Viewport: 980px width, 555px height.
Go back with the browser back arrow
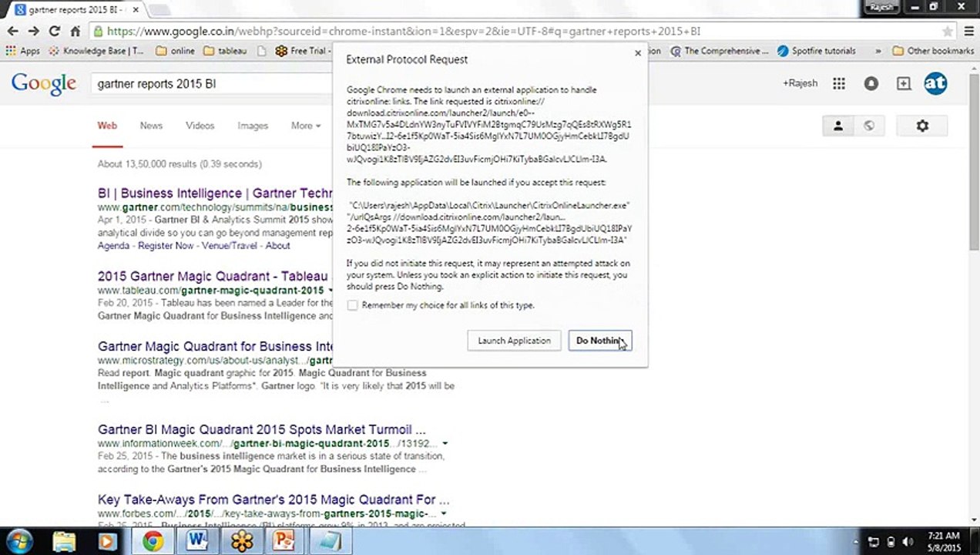click(13, 32)
